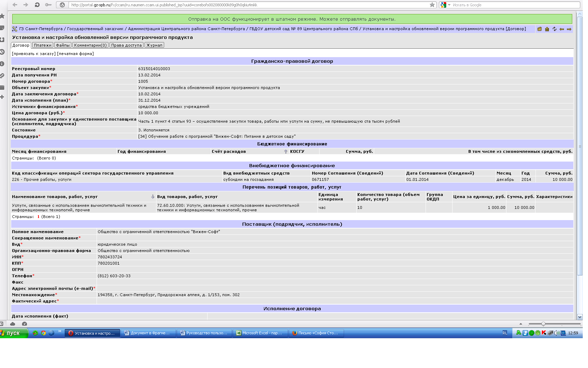Click supplier INN value '7802433724'

click(x=110, y=257)
